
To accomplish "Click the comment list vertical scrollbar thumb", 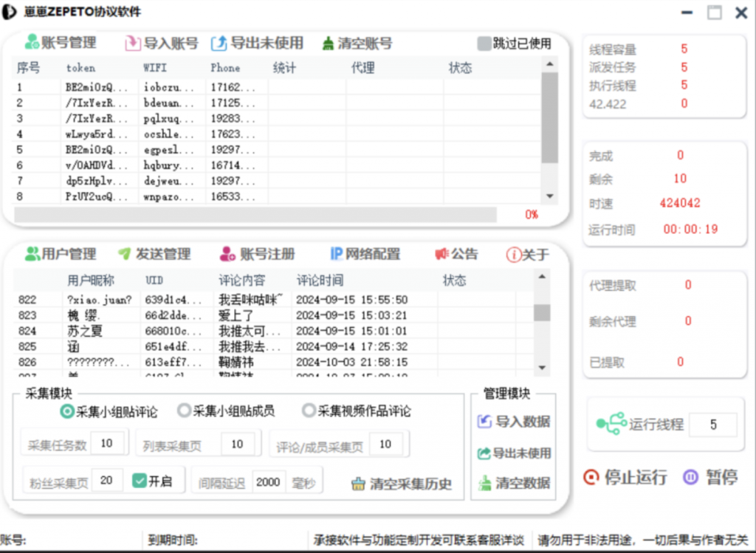I will 542,312.
